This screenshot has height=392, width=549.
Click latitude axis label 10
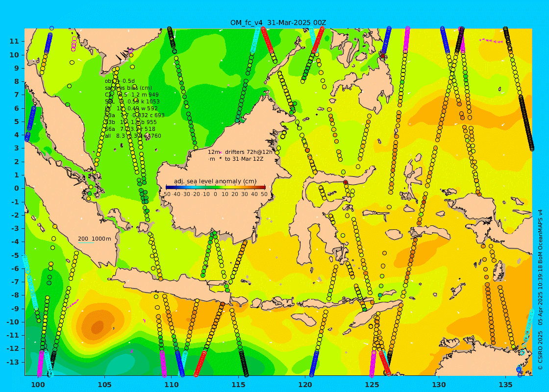click(x=14, y=54)
